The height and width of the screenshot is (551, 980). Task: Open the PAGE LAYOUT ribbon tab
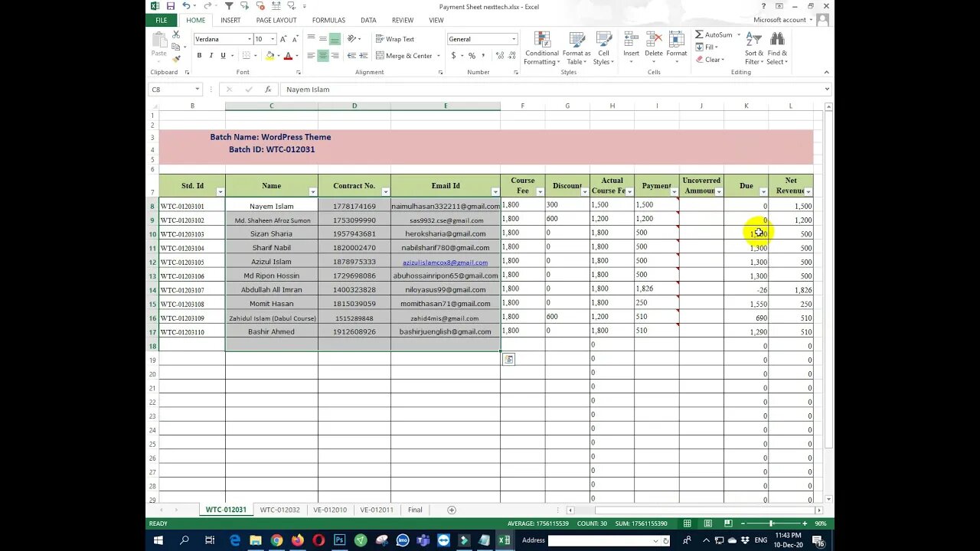click(x=276, y=21)
